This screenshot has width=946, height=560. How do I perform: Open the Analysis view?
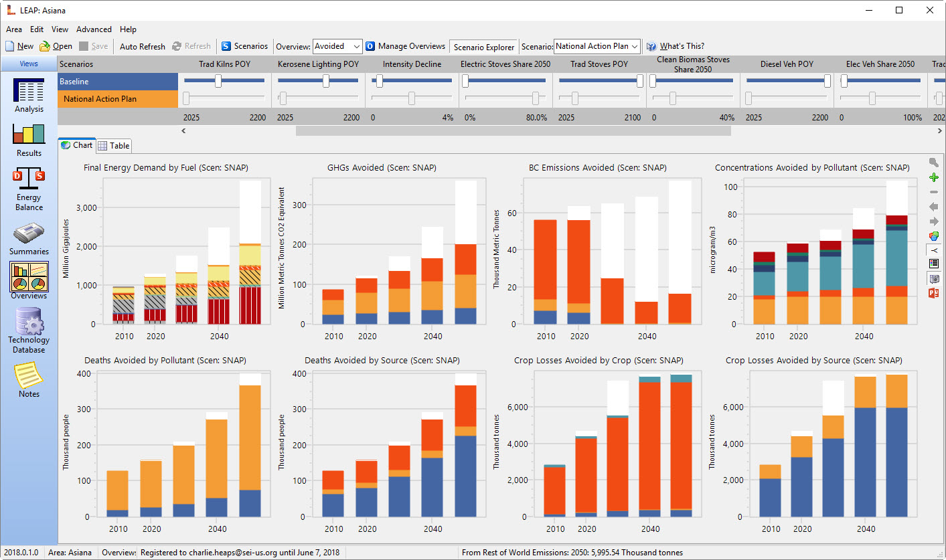(29, 96)
